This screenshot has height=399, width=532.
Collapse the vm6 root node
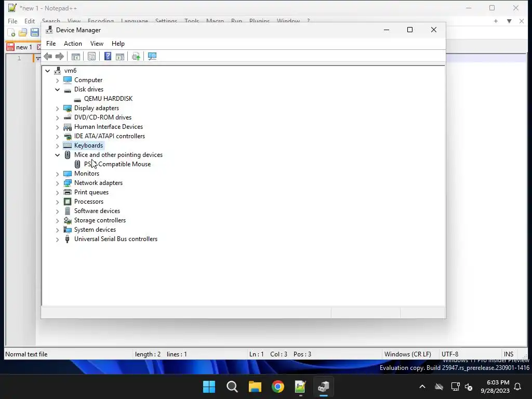[x=47, y=71]
